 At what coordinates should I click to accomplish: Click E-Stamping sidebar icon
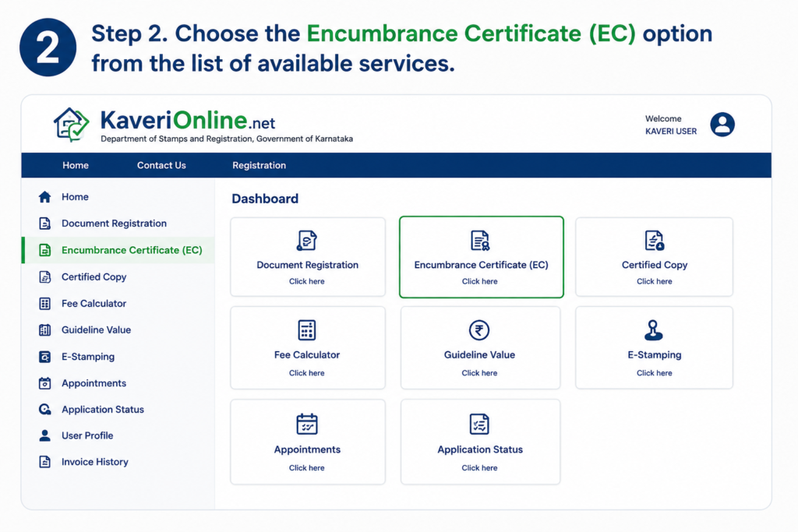(x=44, y=357)
